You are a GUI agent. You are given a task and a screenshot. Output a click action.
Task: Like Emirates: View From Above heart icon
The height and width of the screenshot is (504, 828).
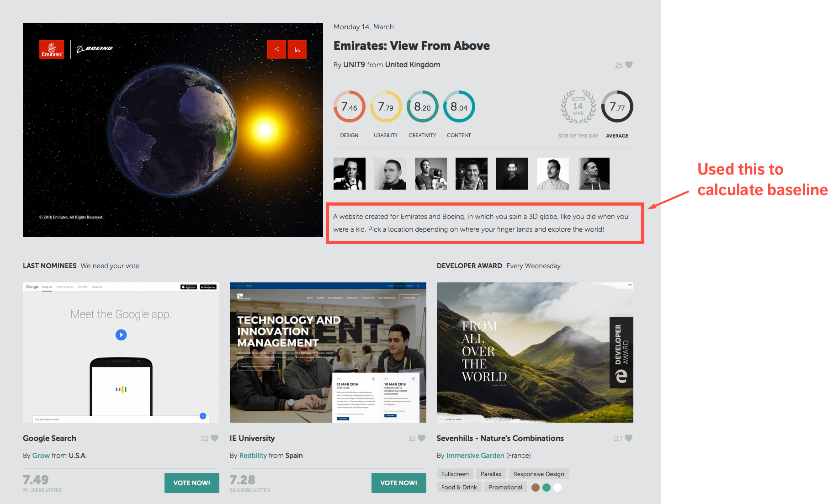coord(629,65)
